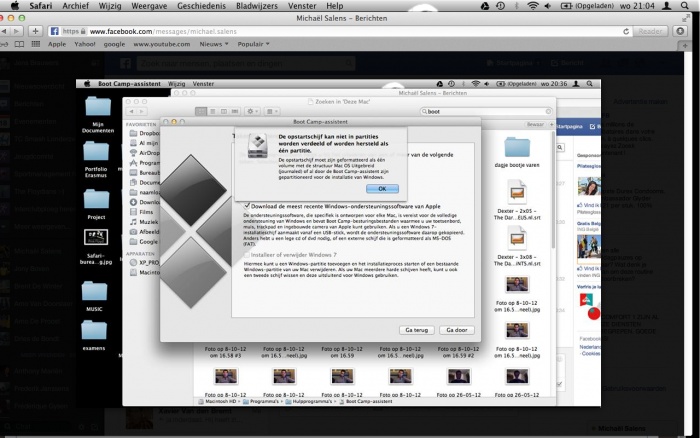
Task: Expand the Populair bookmarks dropdown
Action: 253,44
